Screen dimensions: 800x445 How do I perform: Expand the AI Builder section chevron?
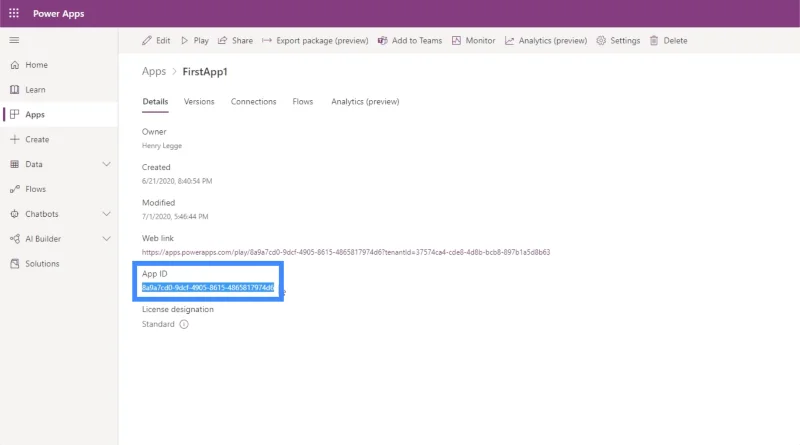(106, 238)
